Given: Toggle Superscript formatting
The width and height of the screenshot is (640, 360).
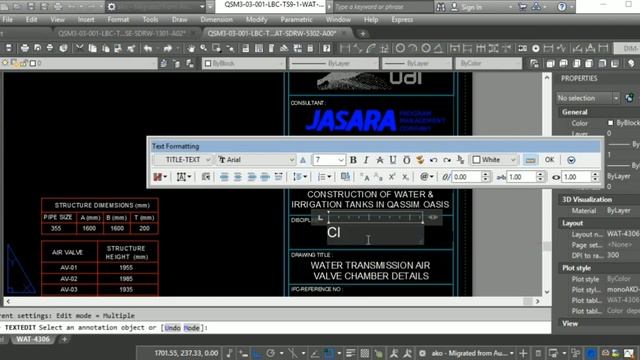Looking at the screenshot, I should pyautogui.click(x=392, y=177).
